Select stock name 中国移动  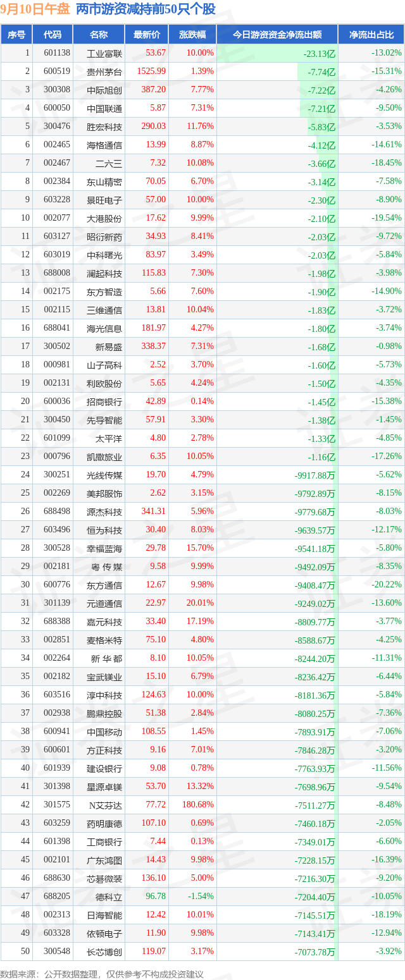pos(104,732)
